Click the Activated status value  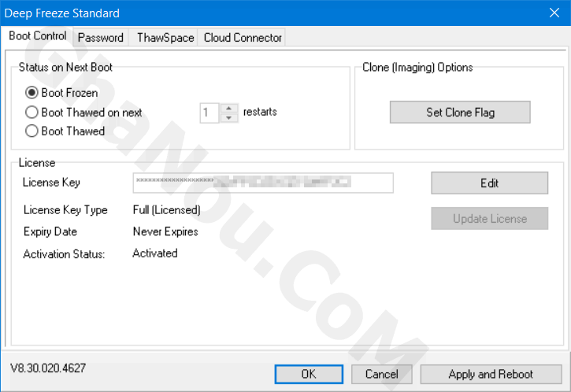[155, 253]
